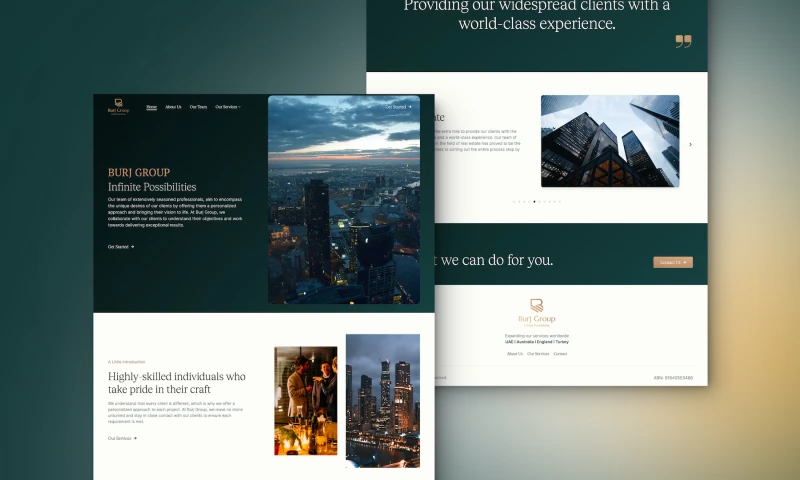Open the About Us link in the footer

click(515, 353)
